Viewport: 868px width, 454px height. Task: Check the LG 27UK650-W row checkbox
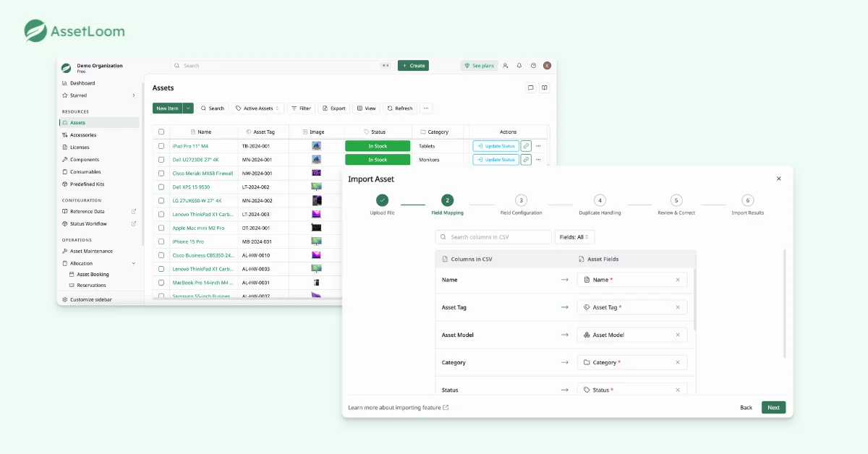[161, 200]
